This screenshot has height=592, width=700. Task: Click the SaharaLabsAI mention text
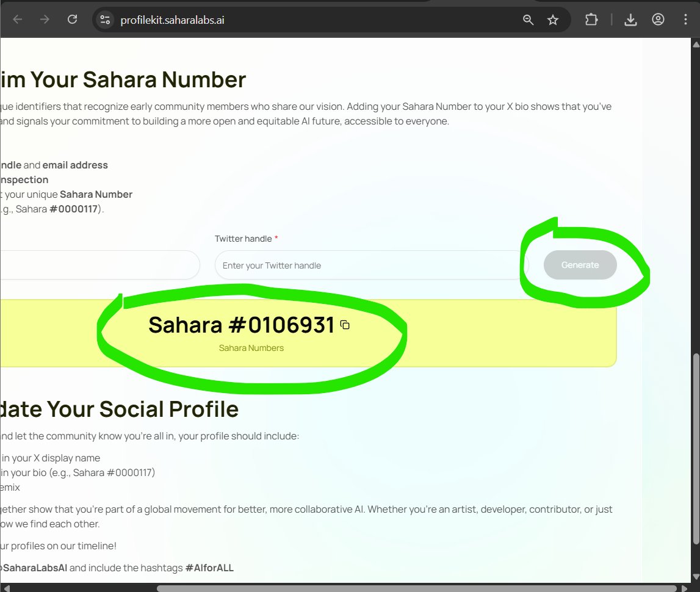click(x=35, y=568)
